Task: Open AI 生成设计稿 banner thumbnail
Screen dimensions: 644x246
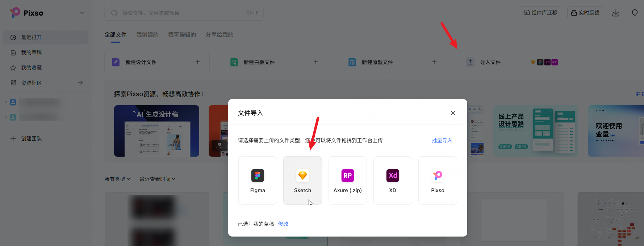Action: point(156,131)
